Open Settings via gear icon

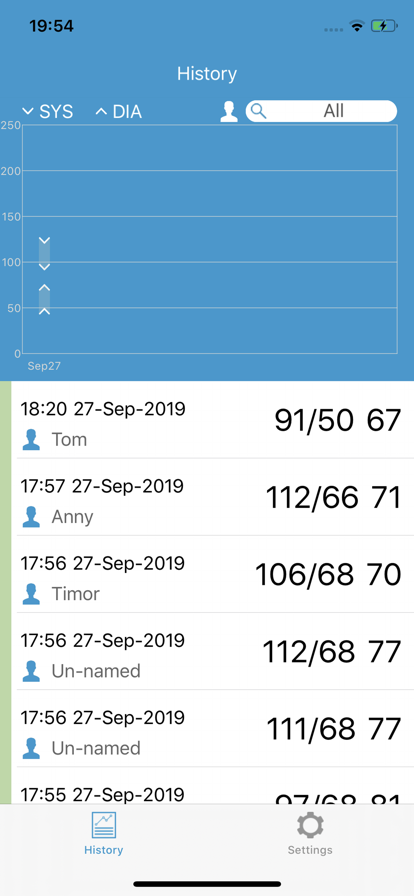[310, 825]
